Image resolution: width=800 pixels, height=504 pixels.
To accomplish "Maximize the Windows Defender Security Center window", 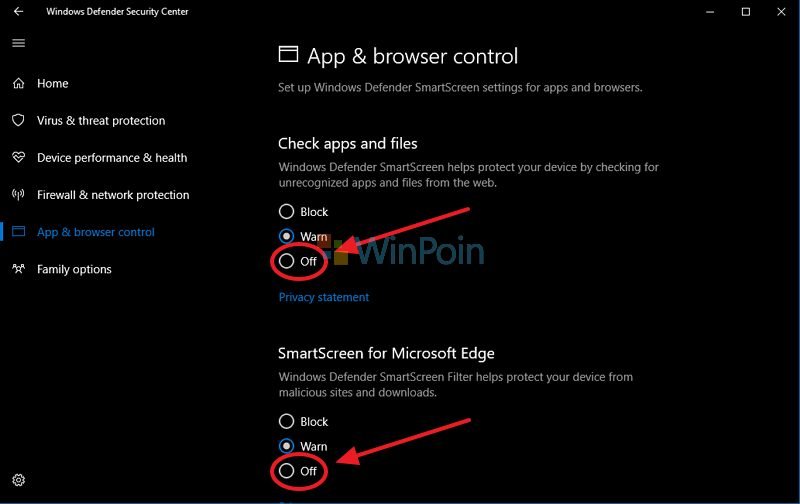I will pos(745,12).
